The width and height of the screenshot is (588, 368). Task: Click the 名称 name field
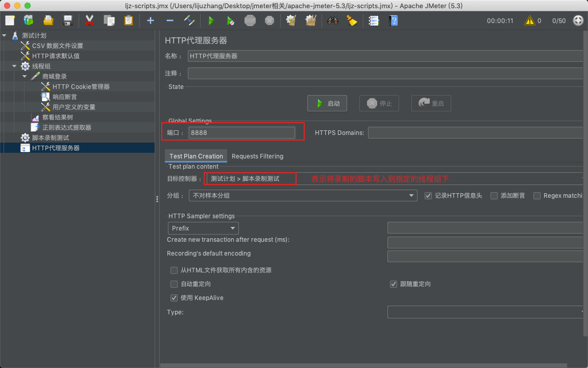click(386, 56)
